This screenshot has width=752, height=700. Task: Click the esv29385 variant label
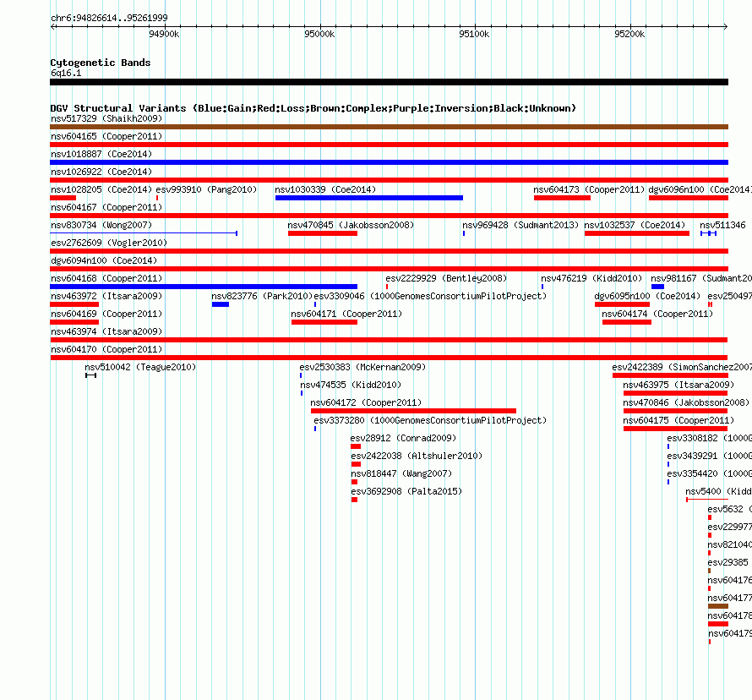pyautogui.click(x=727, y=562)
